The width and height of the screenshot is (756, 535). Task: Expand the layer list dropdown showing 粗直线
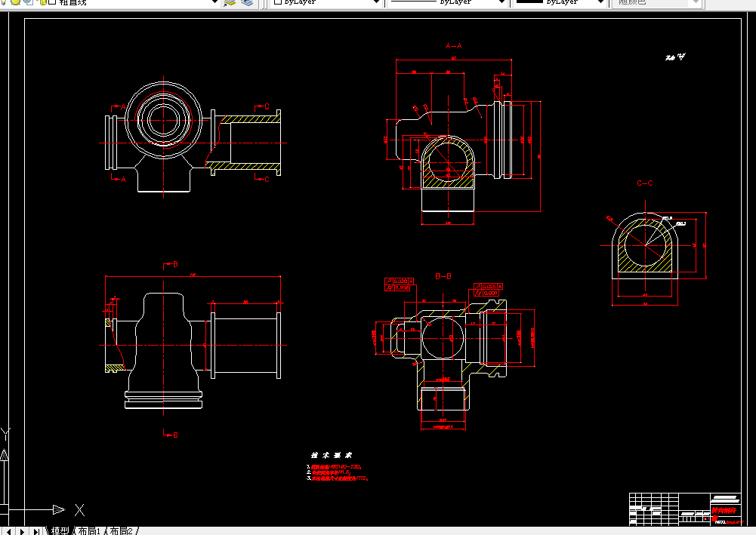pyautogui.click(x=214, y=2)
